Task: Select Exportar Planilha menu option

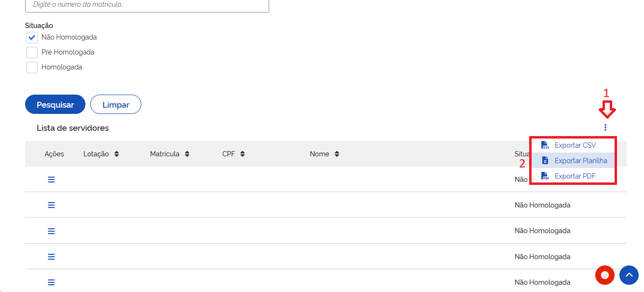Action: [x=581, y=161]
